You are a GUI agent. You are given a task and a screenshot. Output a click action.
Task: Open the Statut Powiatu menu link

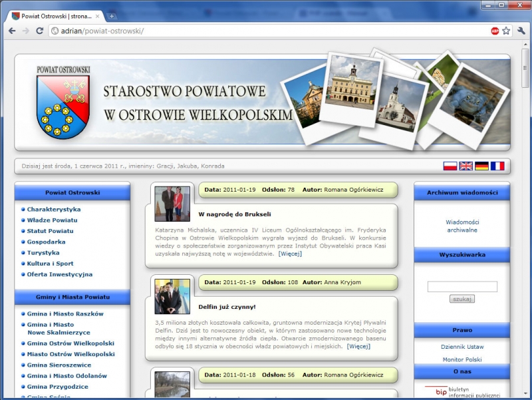[51, 231]
